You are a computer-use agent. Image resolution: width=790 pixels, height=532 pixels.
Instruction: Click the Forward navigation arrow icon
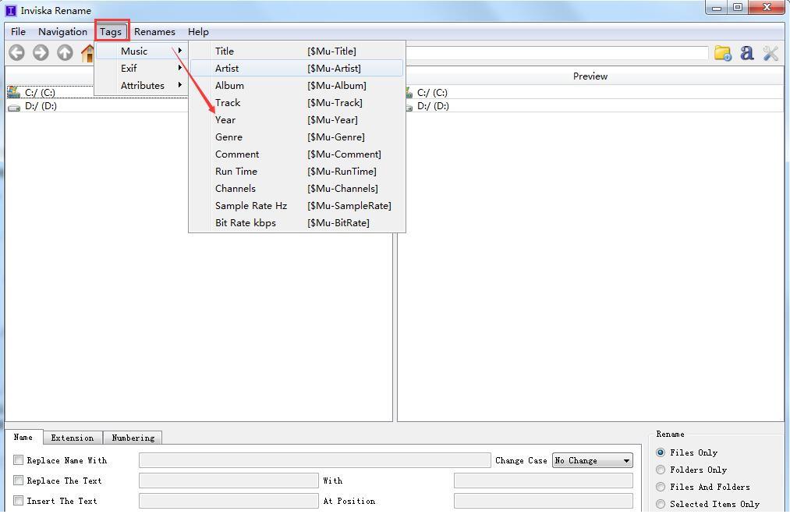click(41, 53)
